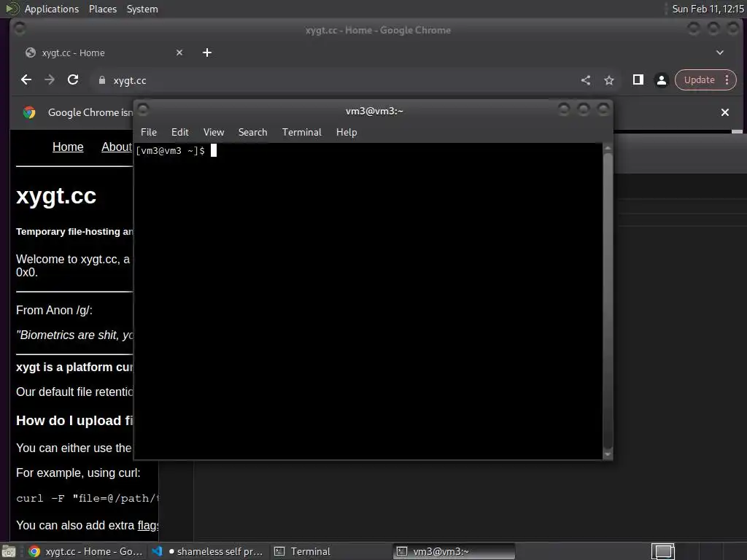This screenshot has width=747, height=560.
Task: Click the Chrome logo in infobar
Action: (x=29, y=112)
